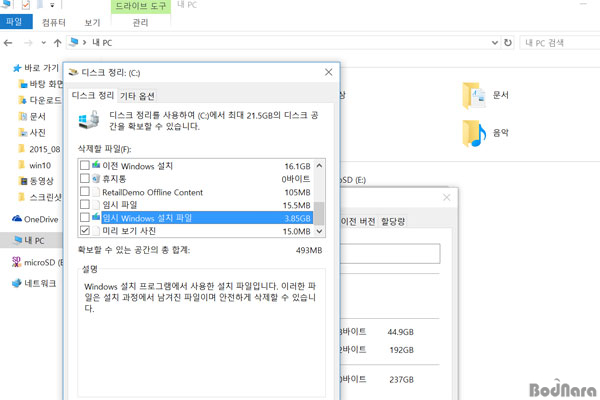Select the 493MB total value
Viewport: 600px width, 400px height.
[309, 250]
